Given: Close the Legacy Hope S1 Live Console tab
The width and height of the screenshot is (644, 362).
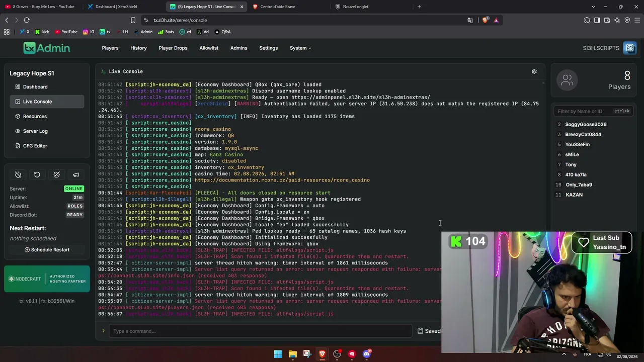Looking at the screenshot, I should click(242, 7).
